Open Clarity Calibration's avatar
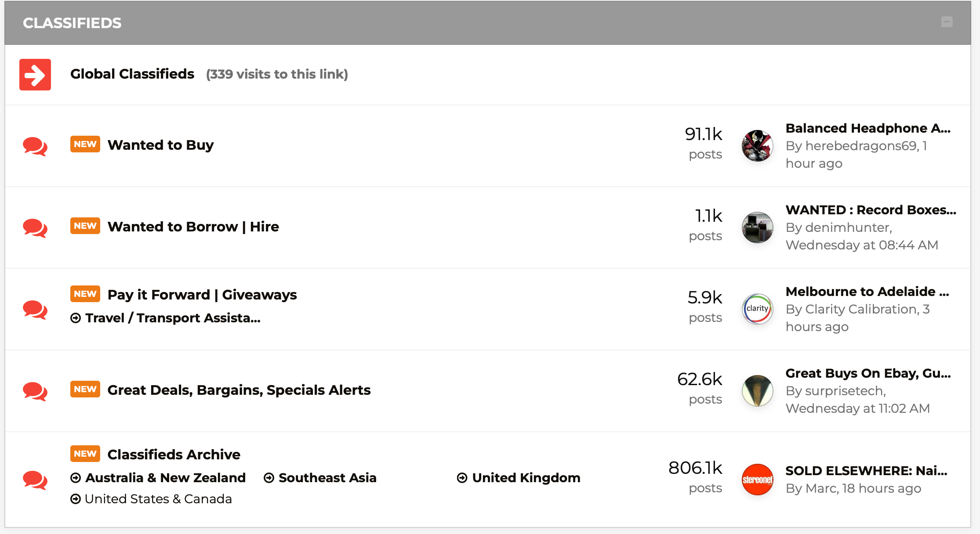This screenshot has width=980, height=534. tap(757, 309)
